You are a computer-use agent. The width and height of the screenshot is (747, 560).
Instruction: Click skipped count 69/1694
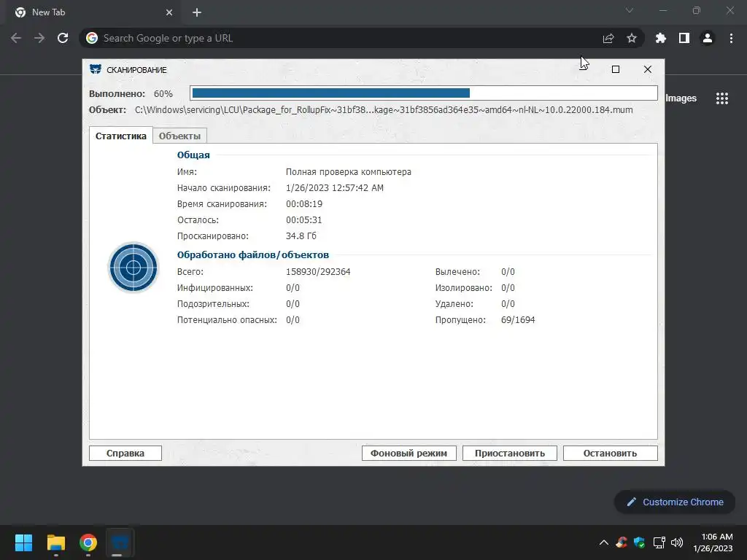[x=518, y=320]
